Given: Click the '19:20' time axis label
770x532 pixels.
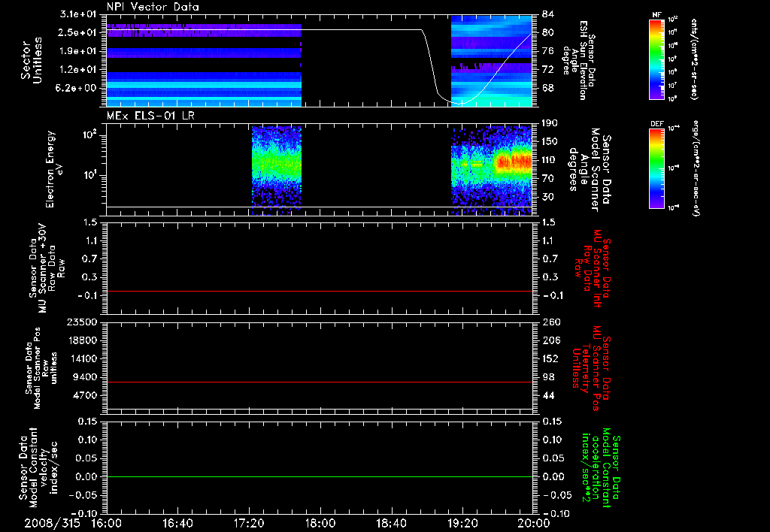Looking at the screenshot, I should coord(462,523).
